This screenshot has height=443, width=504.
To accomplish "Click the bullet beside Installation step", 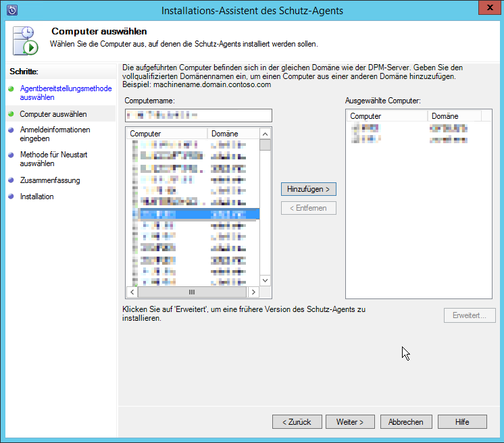I will pyautogui.click(x=11, y=197).
